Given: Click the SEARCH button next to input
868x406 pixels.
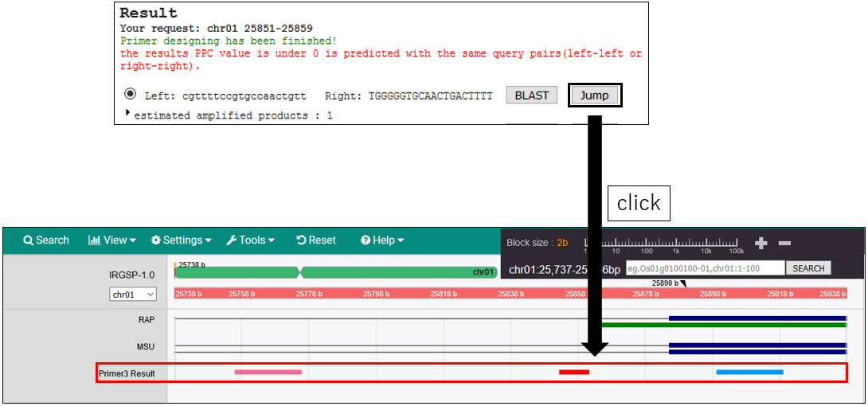Looking at the screenshot, I should point(808,268).
